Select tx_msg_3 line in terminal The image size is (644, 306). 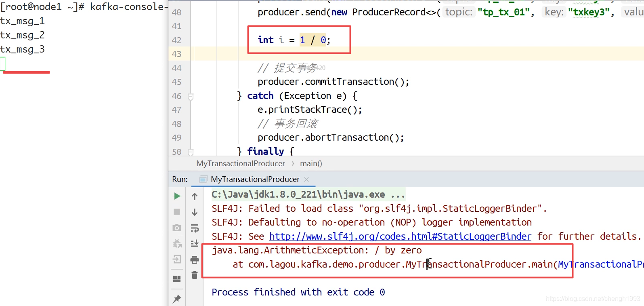click(22, 49)
